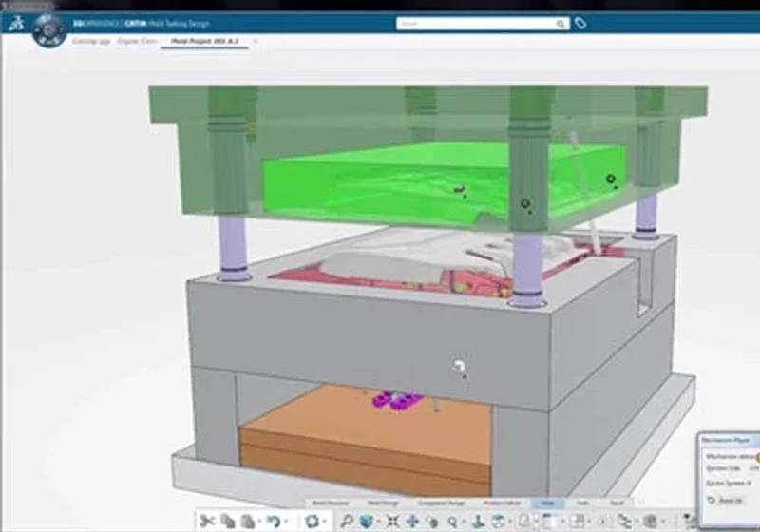Open the 3DEXPERIENCE compass

(49, 30)
